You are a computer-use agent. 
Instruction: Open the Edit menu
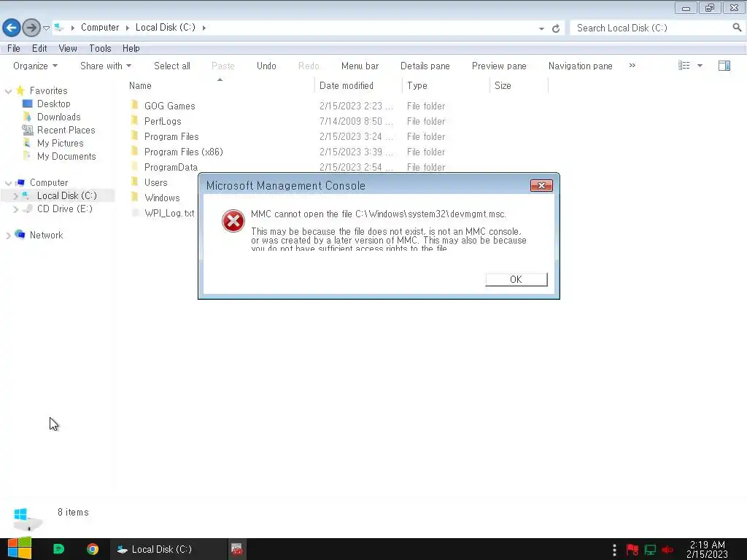[39, 48]
